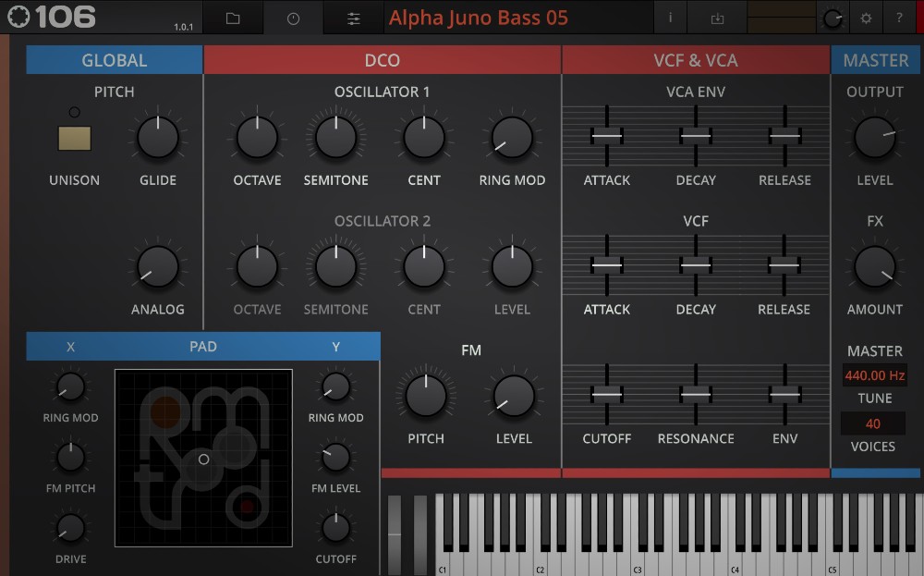Open the performance controls sliders icon
924x576 pixels.
(x=353, y=17)
